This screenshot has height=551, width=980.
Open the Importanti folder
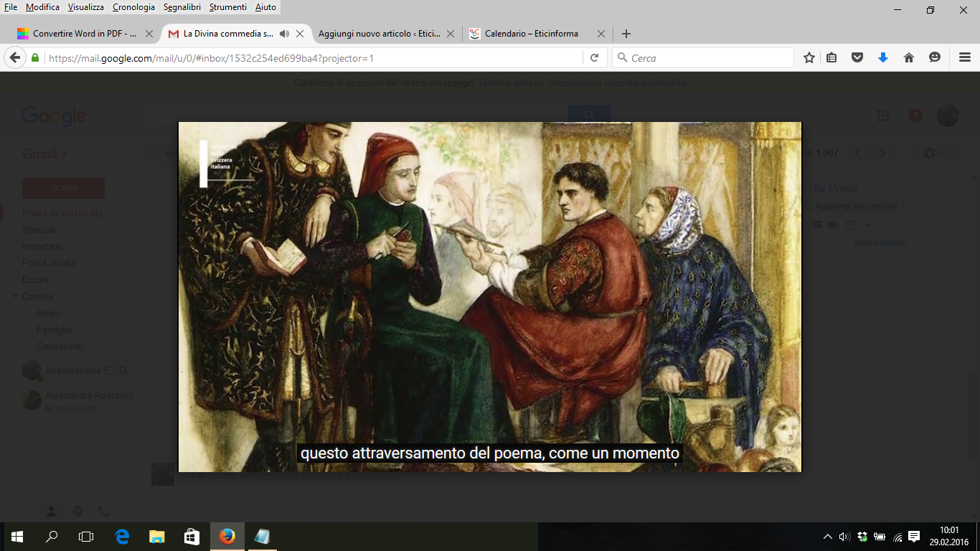pyautogui.click(x=42, y=246)
